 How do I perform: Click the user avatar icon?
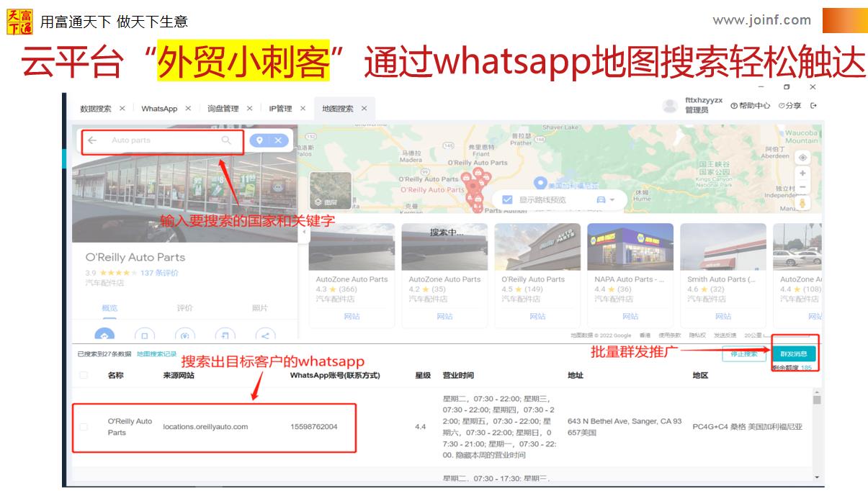(670, 106)
